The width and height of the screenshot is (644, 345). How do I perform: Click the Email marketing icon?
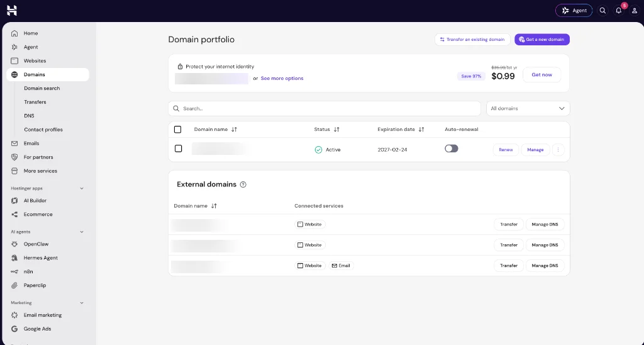click(x=14, y=315)
